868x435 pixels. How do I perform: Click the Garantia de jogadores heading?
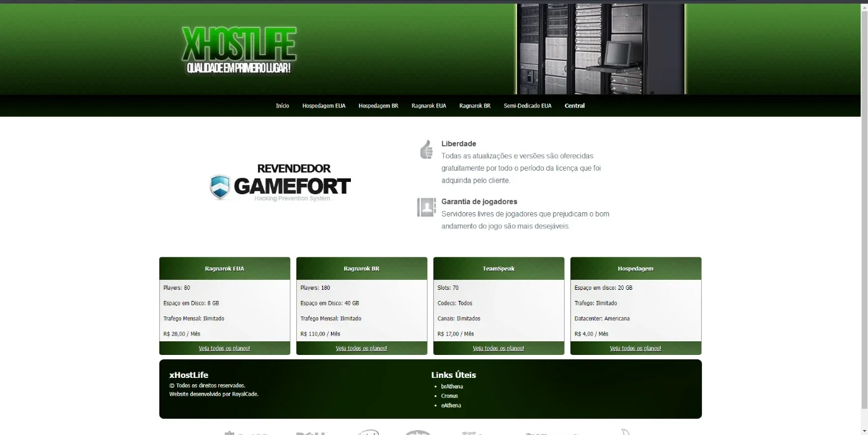click(479, 202)
